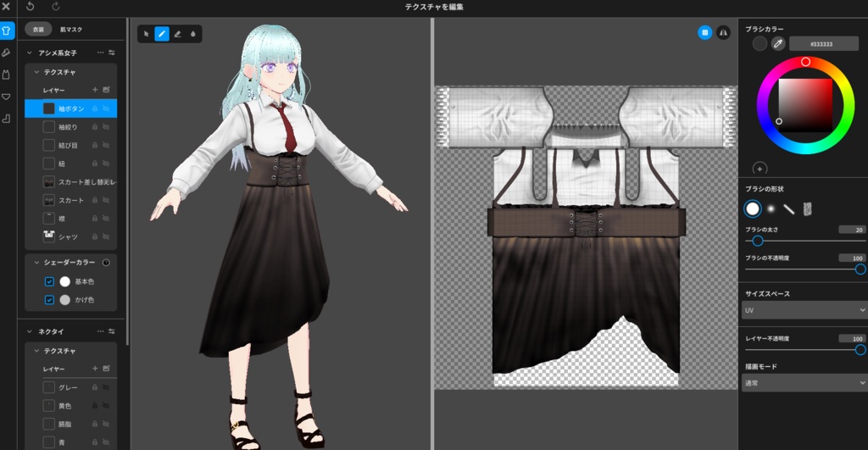The image size is (868, 450).
Task: Lock the 襟 layer
Action: pos(95,218)
